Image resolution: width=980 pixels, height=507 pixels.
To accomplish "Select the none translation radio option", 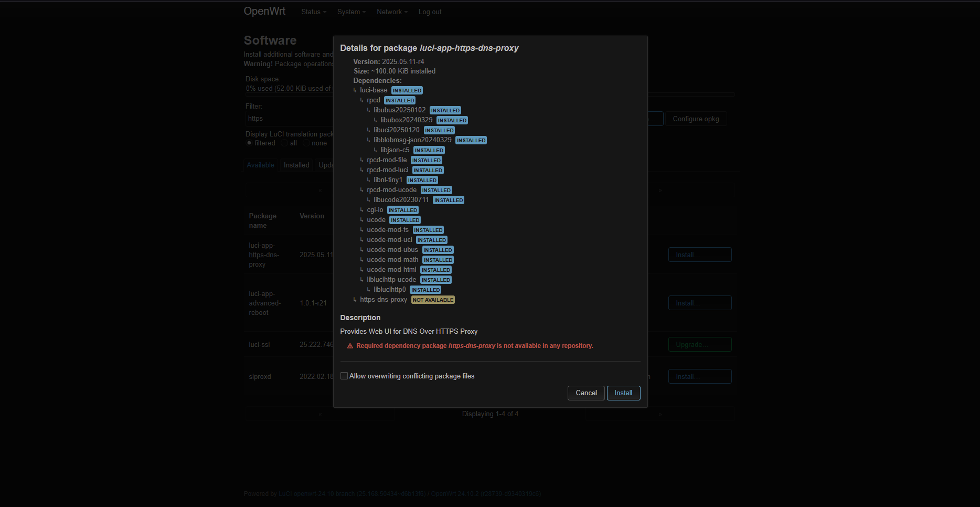I will tap(306, 143).
